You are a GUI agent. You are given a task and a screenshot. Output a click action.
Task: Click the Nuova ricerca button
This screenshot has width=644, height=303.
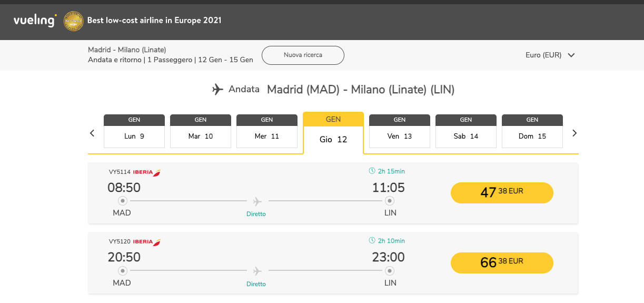303,55
